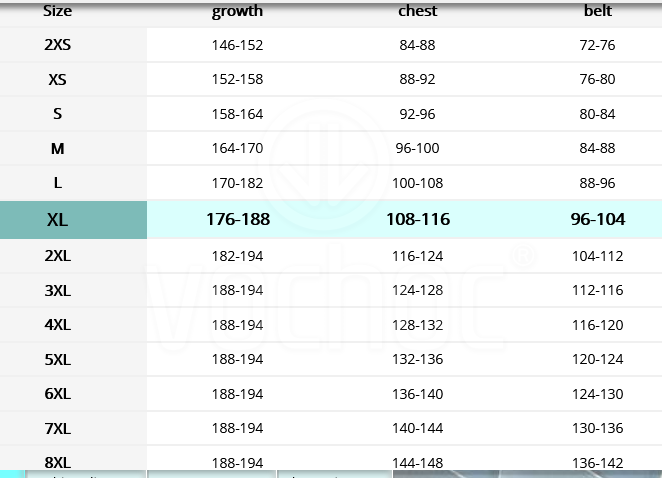The height and width of the screenshot is (478, 662).
Task: Pick size L in the size column
Action: click(x=57, y=183)
